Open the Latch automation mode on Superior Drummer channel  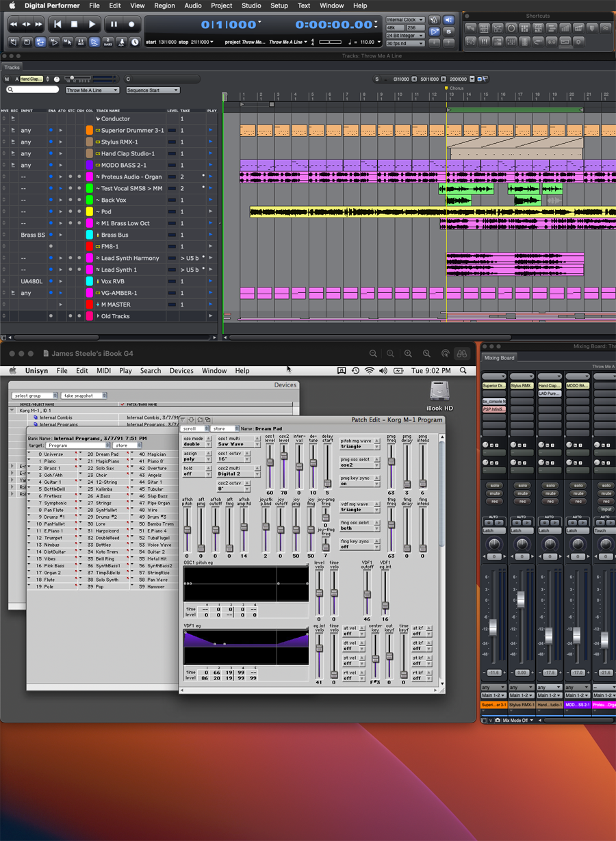[493, 530]
